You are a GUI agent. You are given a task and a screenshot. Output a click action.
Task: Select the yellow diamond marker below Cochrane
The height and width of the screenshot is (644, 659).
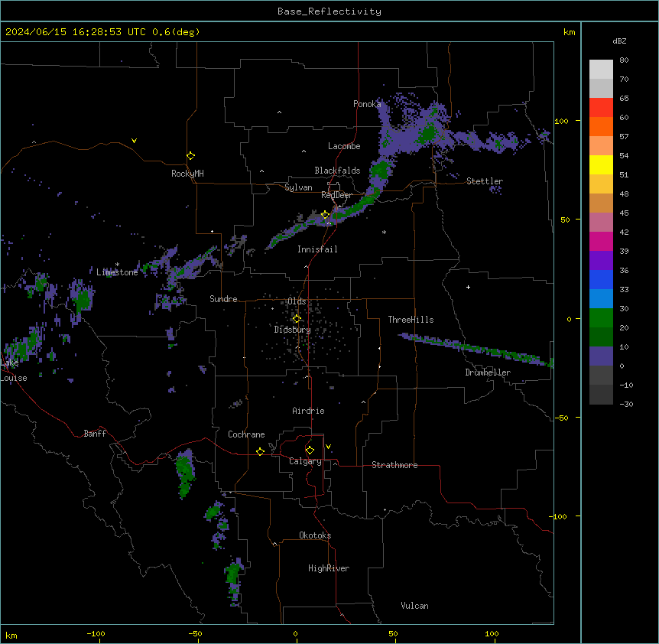pos(260,451)
